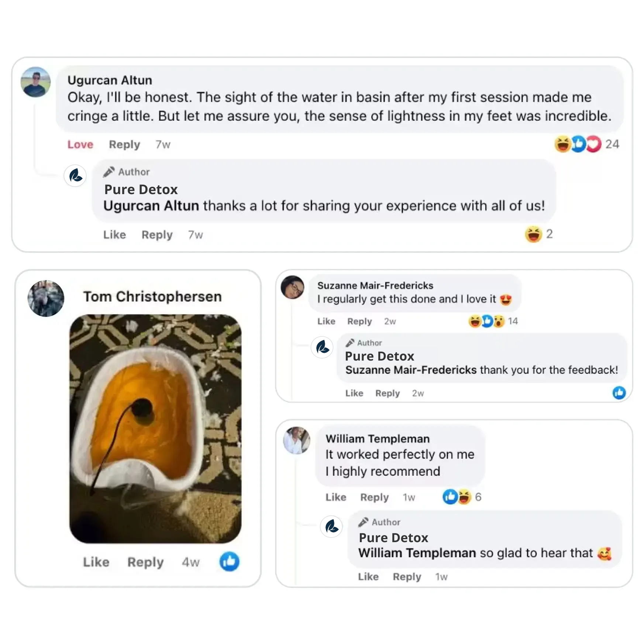This screenshot has width=644, height=644.
Task: Click Pure Detox logo beside Ugurcan reply
Action: click(x=75, y=176)
